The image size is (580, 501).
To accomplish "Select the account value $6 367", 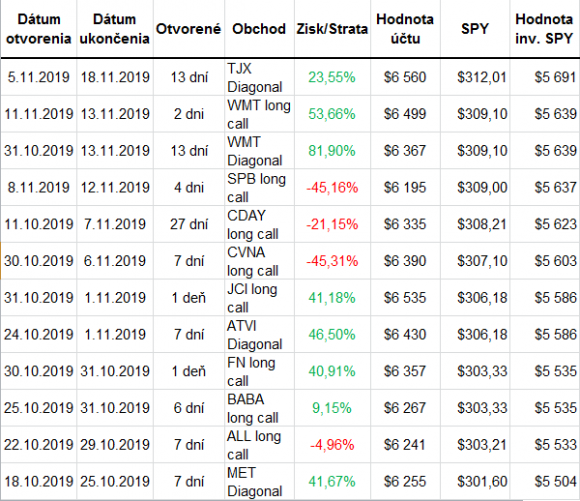I will click(405, 151).
